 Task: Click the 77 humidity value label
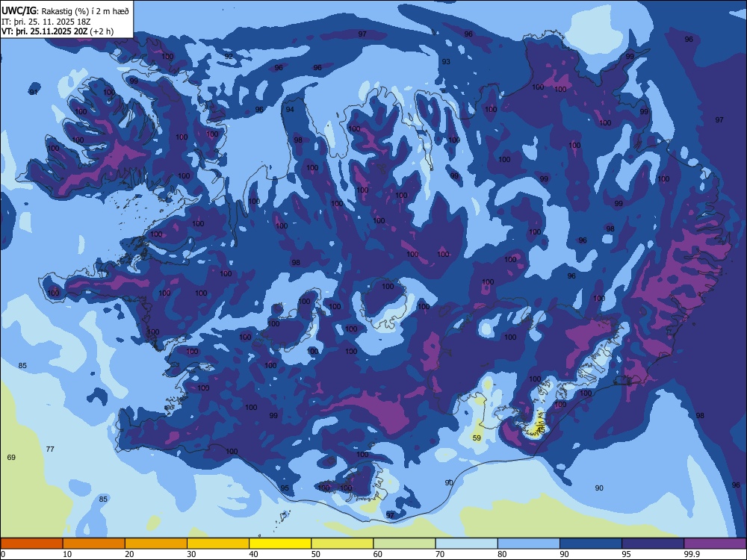(x=50, y=449)
